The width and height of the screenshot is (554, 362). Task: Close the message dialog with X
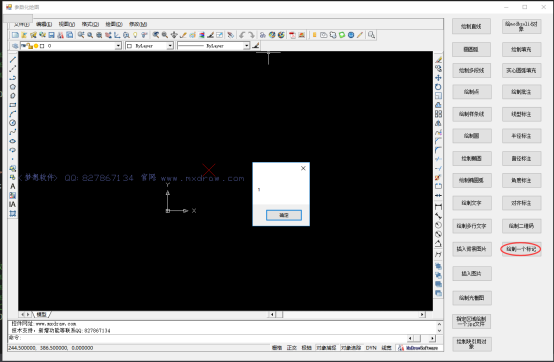click(303, 168)
